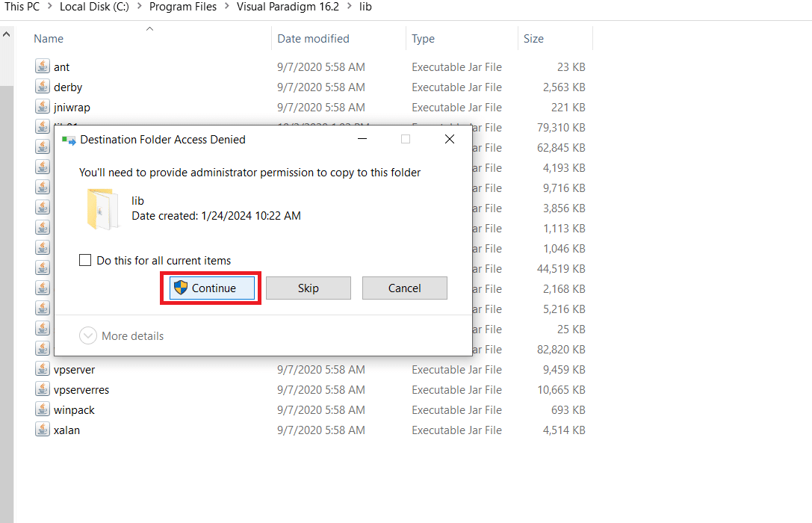Image resolution: width=812 pixels, height=523 pixels.
Task: Check 'Do this for all current items'
Action: click(85, 260)
